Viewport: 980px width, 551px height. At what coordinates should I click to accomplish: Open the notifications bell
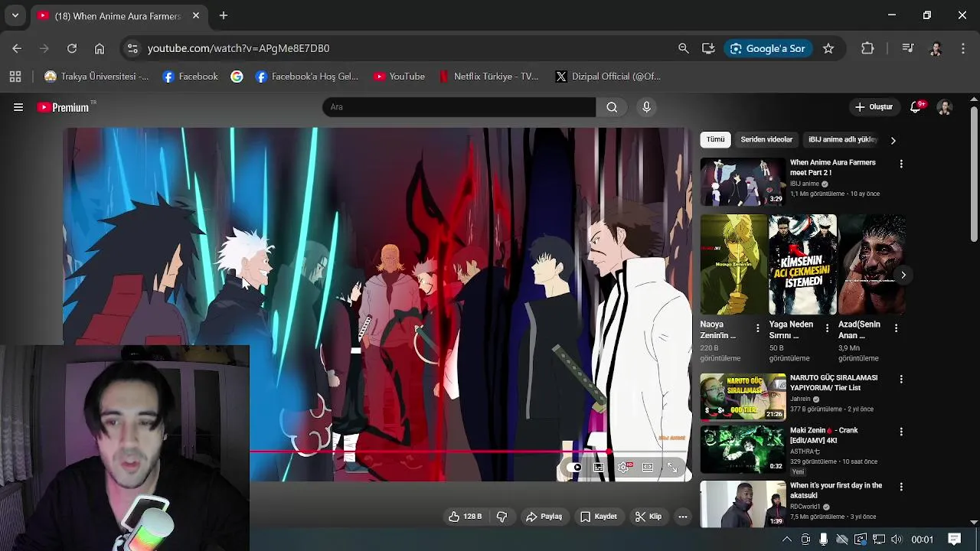coord(916,107)
